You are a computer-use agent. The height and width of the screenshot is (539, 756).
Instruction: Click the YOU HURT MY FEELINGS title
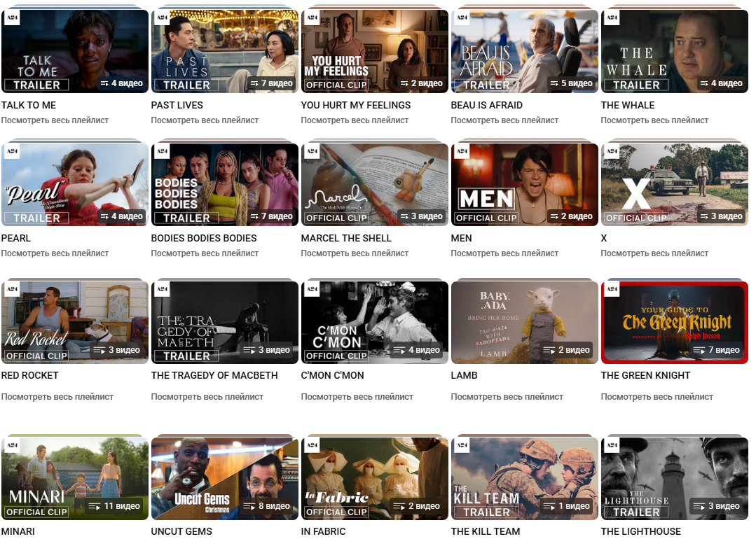pyautogui.click(x=356, y=105)
